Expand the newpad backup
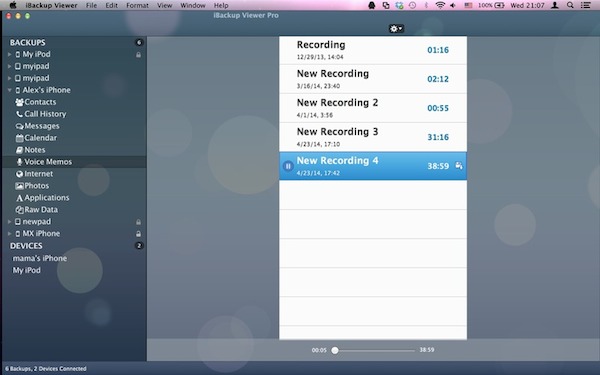This screenshot has height=375, width=600. (x=10, y=222)
